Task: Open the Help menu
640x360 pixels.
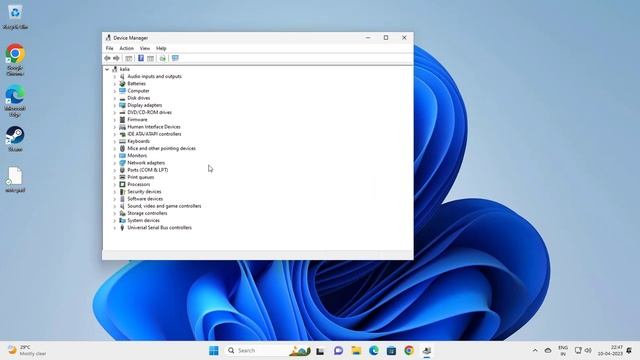Action: click(161, 48)
